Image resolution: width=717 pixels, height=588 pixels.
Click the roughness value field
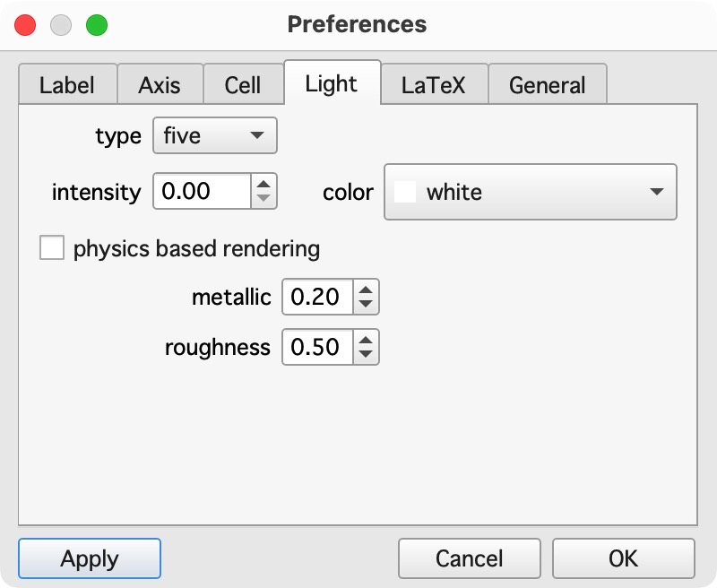(318, 347)
